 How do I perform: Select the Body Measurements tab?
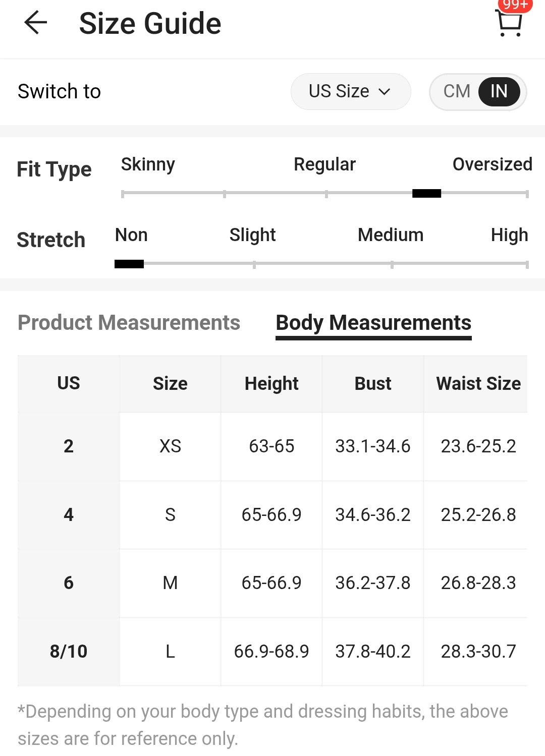[373, 323]
